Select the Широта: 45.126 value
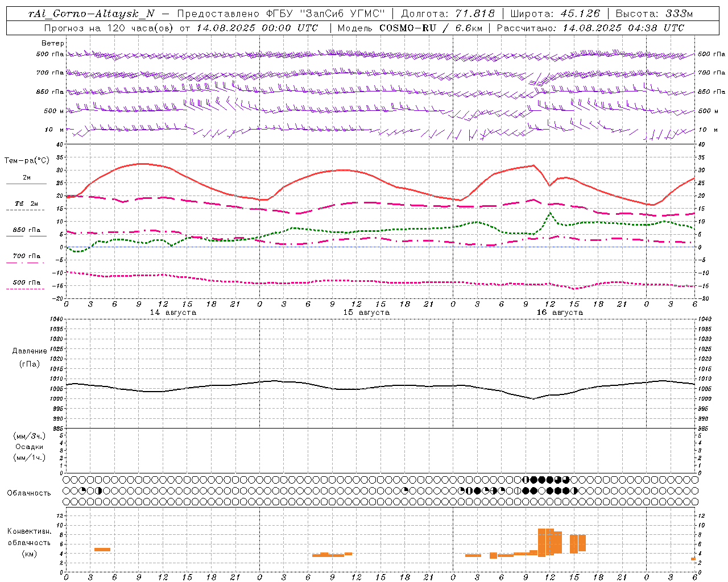The image size is (728, 582). [x=555, y=14]
